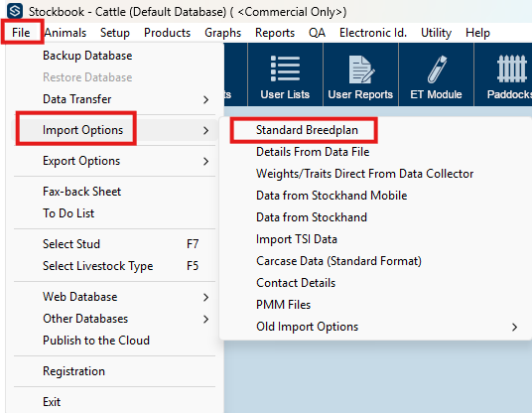Open the Products menu
Image resolution: width=532 pixels, height=413 pixels.
[167, 33]
